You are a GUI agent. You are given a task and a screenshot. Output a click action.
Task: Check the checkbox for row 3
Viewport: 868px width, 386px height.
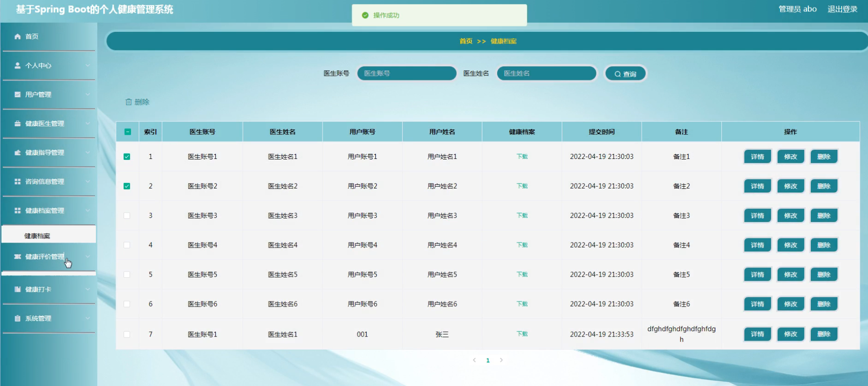point(127,216)
